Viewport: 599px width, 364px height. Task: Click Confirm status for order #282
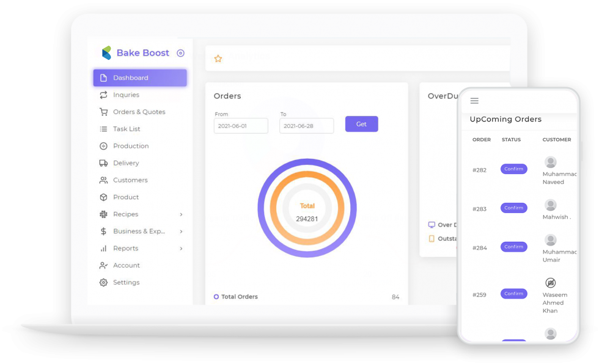[513, 169]
